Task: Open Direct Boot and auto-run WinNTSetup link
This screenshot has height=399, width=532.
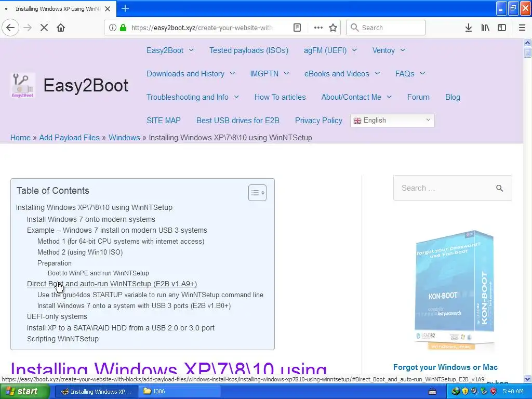Action: 112,284
